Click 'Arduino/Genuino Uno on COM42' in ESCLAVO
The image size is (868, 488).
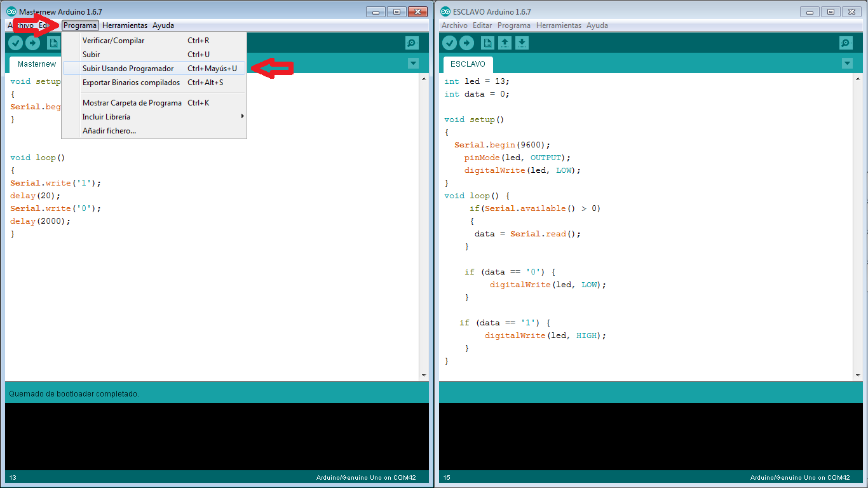point(800,478)
